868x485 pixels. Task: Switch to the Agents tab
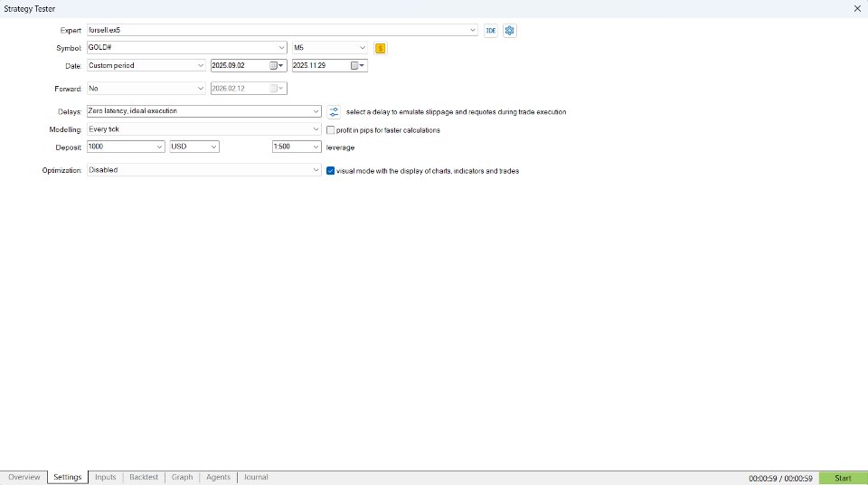(x=218, y=477)
